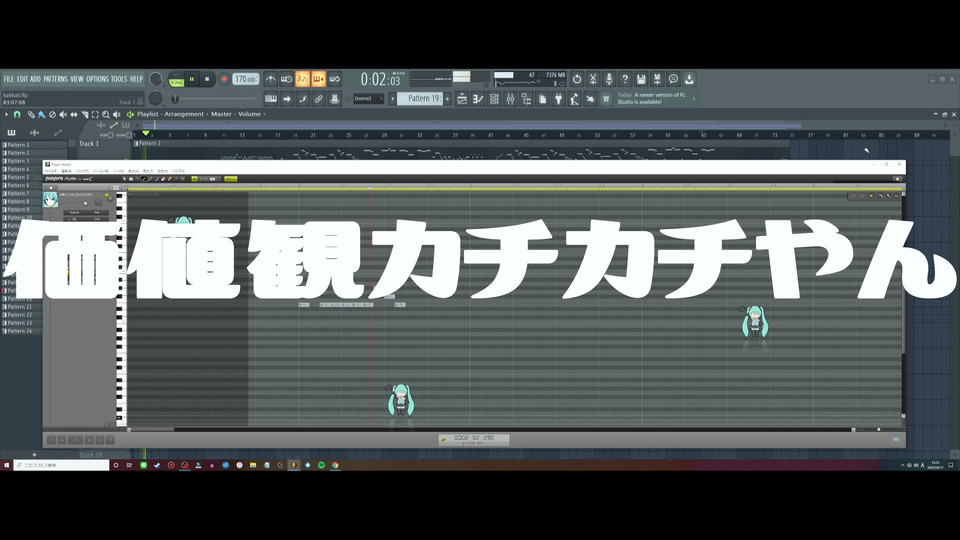Toggle the playlist magnet snap icon
Viewport: 960px width, 540px height.
tap(17, 114)
